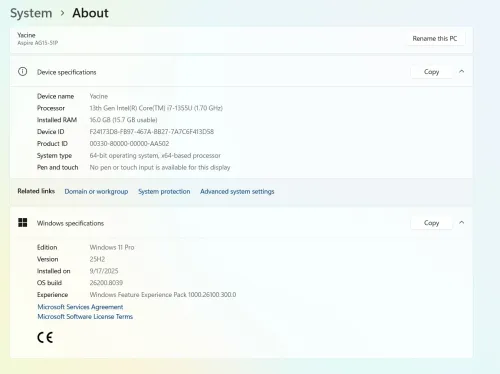Click the About breadcrumb heading
500x374 pixels.
(x=90, y=13)
